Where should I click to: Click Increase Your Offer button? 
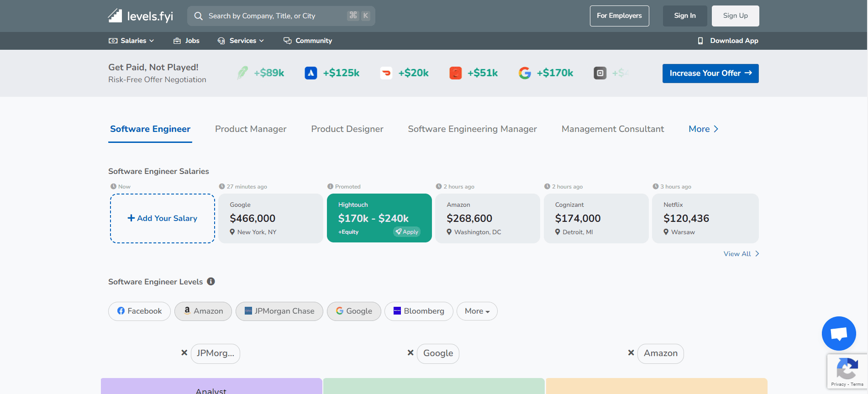710,74
